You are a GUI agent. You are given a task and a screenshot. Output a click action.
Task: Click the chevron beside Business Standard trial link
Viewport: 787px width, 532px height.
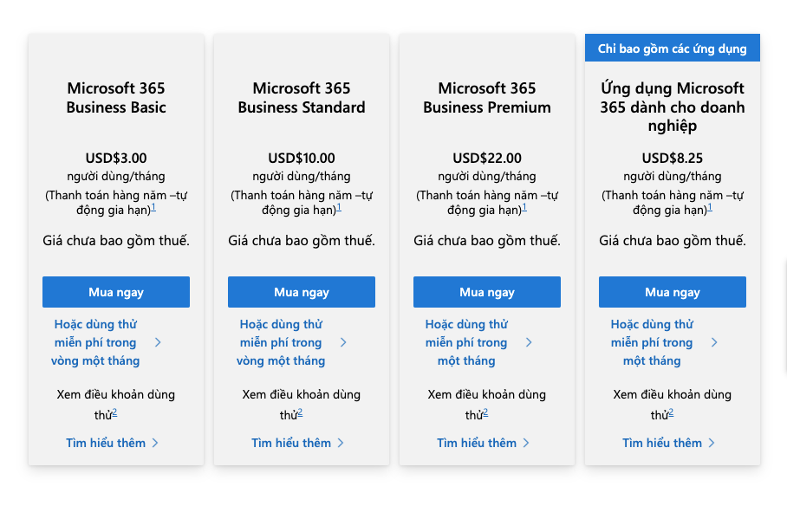(343, 342)
